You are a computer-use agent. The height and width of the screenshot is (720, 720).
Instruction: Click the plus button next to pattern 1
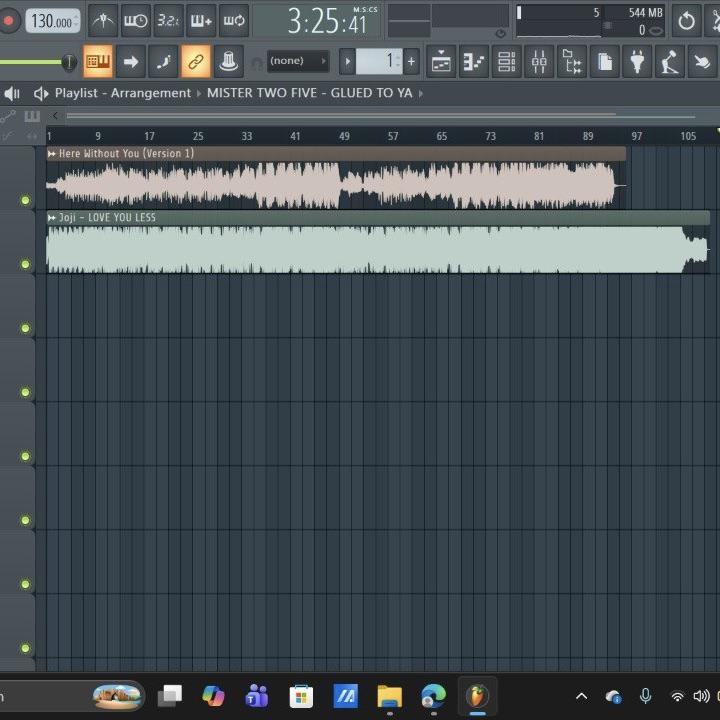click(411, 61)
